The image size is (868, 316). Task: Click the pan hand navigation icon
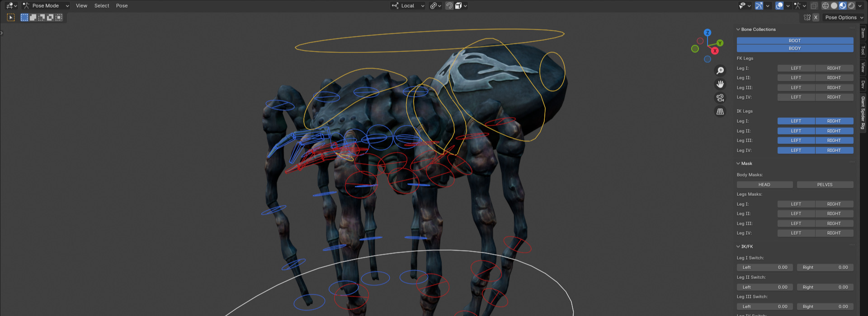click(720, 84)
